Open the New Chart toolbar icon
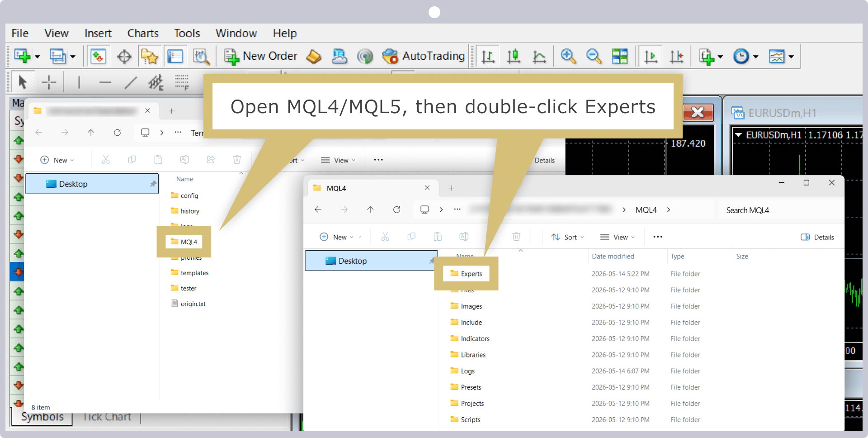This screenshot has height=438, width=868. click(22, 56)
